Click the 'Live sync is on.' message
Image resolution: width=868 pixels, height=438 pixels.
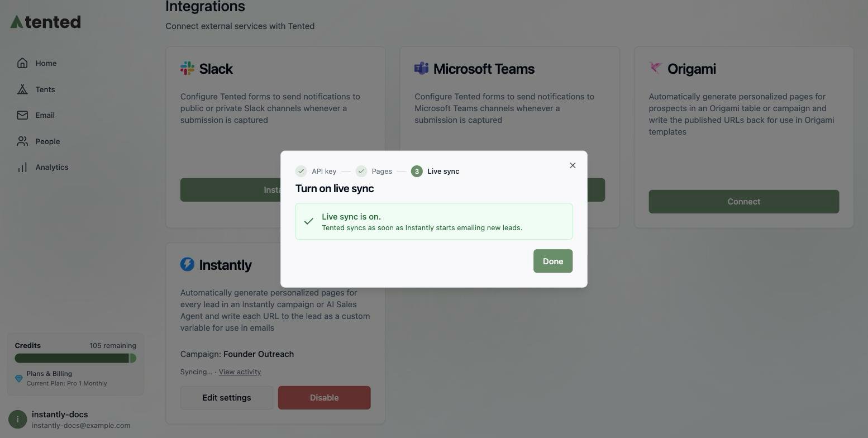[351, 217]
